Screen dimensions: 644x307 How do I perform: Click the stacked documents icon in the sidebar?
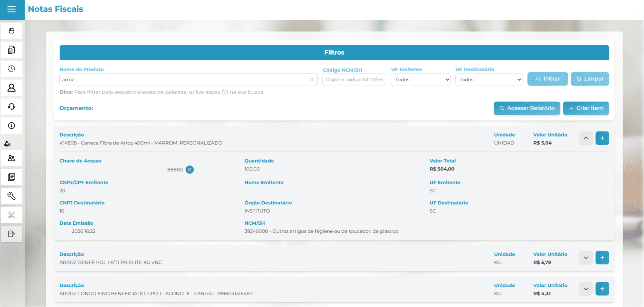click(x=11, y=177)
